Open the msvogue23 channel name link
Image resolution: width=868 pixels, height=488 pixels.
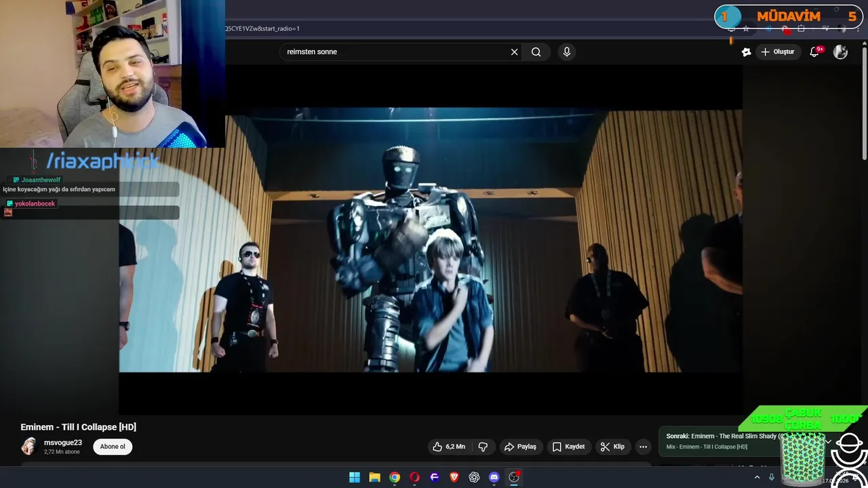[x=63, y=443]
